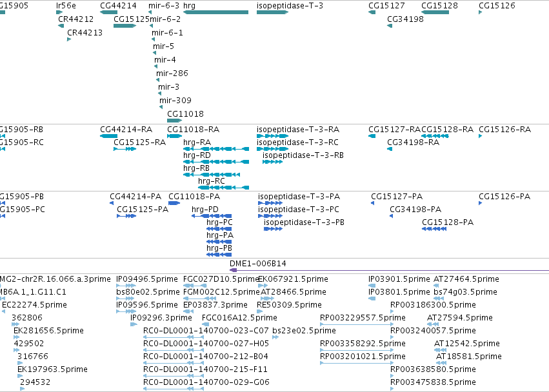Select the hrg-PA protein label

pyautogui.click(x=220, y=235)
